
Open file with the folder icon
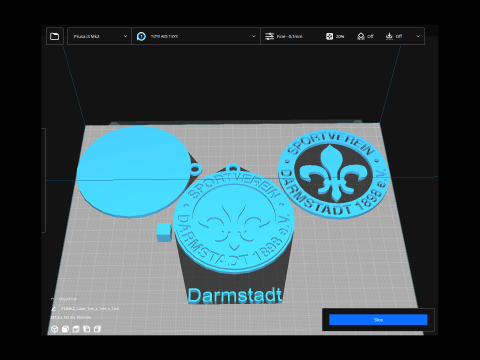55,36
